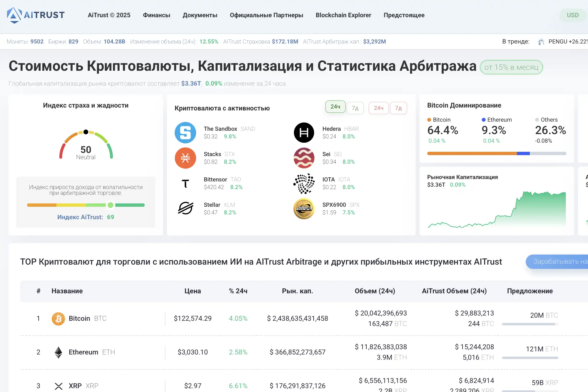This screenshot has height=392, width=588.
Task: Click the AiTrust index slider knob
Action: [110, 205]
